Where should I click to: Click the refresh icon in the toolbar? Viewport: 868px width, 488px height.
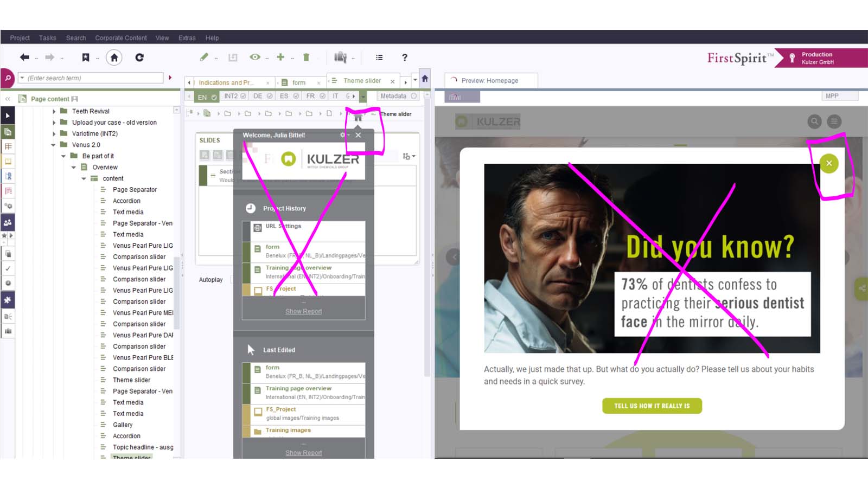coord(139,57)
